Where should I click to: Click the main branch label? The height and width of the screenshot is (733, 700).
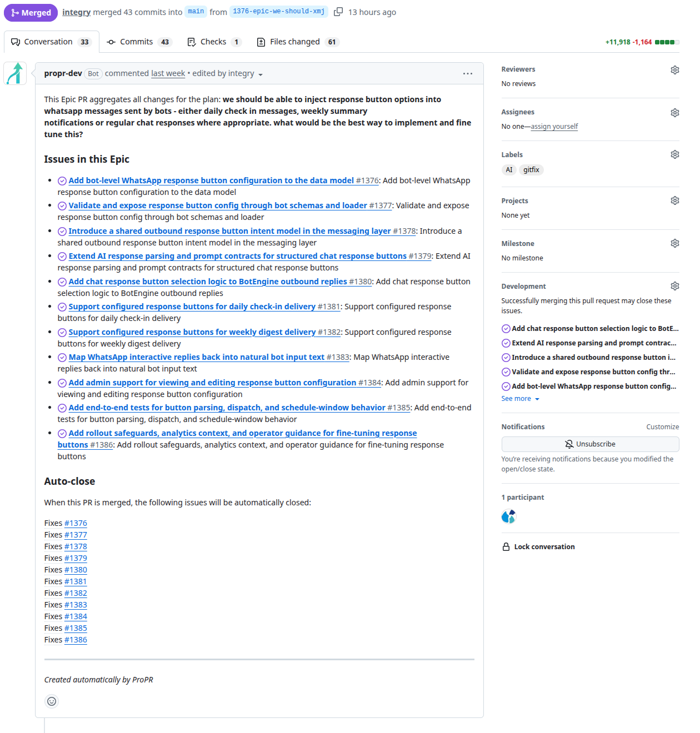[x=196, y=12]
